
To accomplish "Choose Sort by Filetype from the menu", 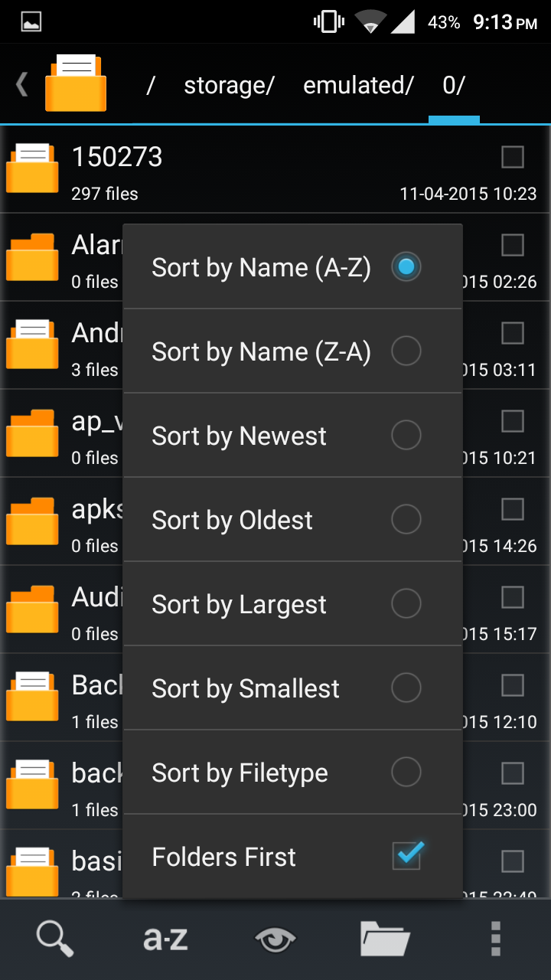I will 406,772.
